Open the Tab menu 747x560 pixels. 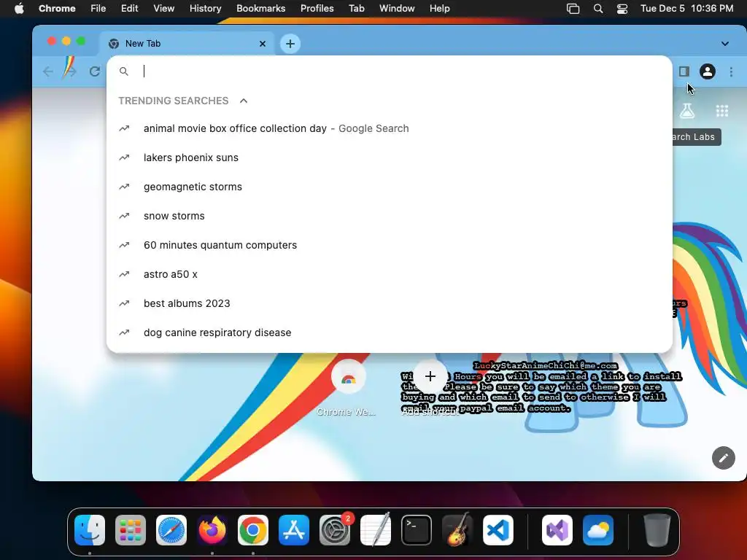coord(356,9)
